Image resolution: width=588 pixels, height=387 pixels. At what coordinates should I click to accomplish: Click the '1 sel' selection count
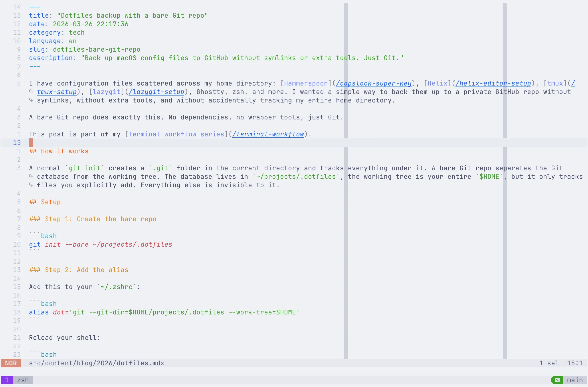point(549,363)
